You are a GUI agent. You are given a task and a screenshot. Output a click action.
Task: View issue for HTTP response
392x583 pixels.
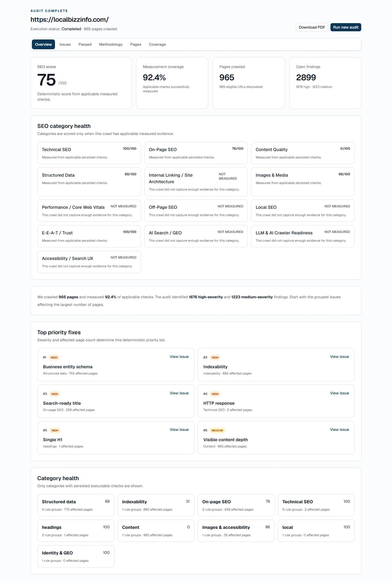click(339, 393)
